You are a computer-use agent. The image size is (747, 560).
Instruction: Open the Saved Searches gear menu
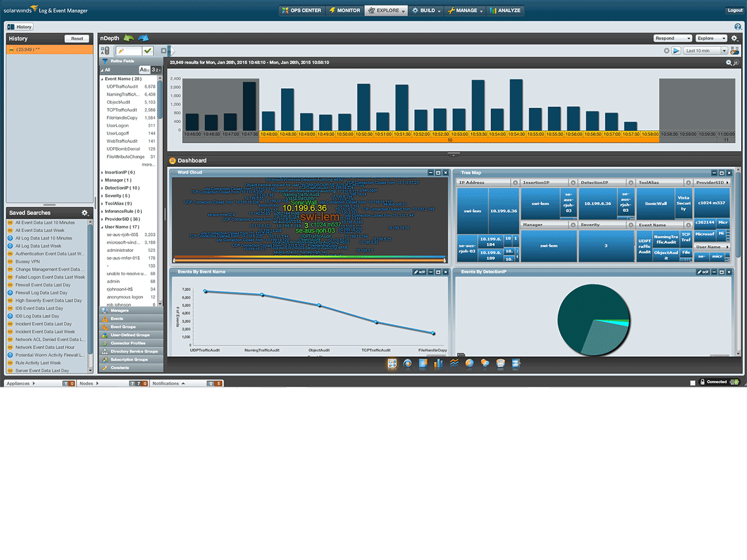(x=85, y=213)
